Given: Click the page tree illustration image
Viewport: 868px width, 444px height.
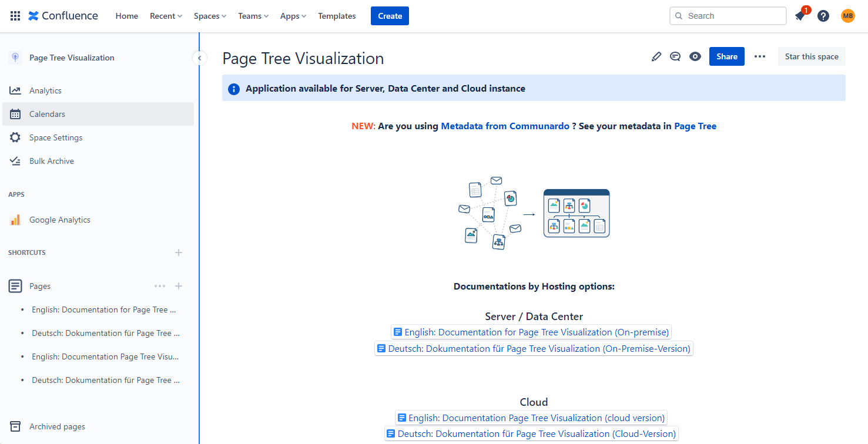Looking at the screenshot, I should pos(534,213).
